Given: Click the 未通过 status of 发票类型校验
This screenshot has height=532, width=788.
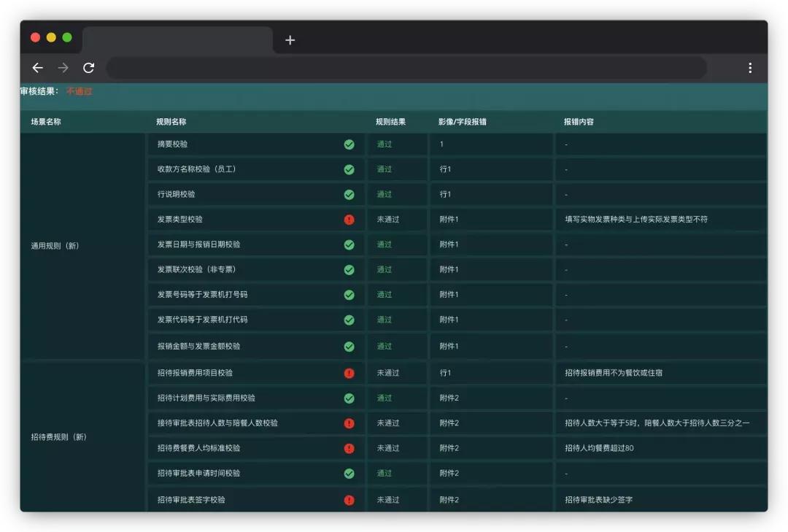Looking at the screenshot, I should 388,219.
